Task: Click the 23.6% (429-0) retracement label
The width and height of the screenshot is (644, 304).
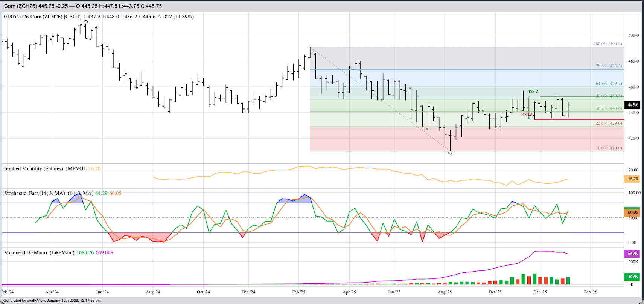Action: 609,124
